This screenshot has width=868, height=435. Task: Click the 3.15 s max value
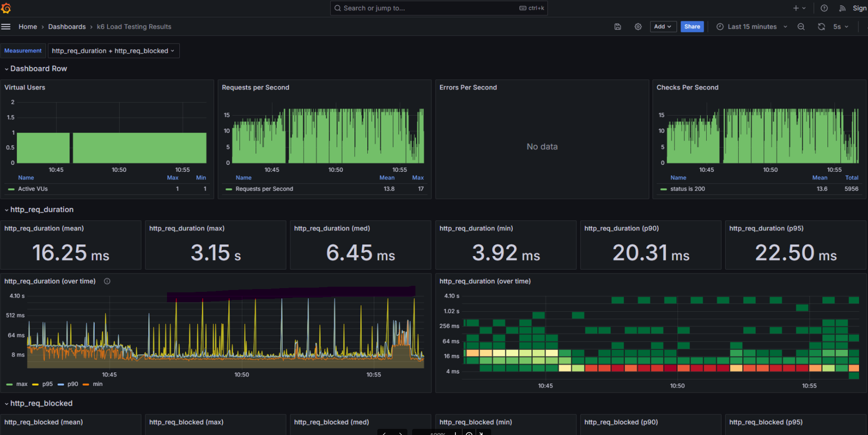point(216,253)
